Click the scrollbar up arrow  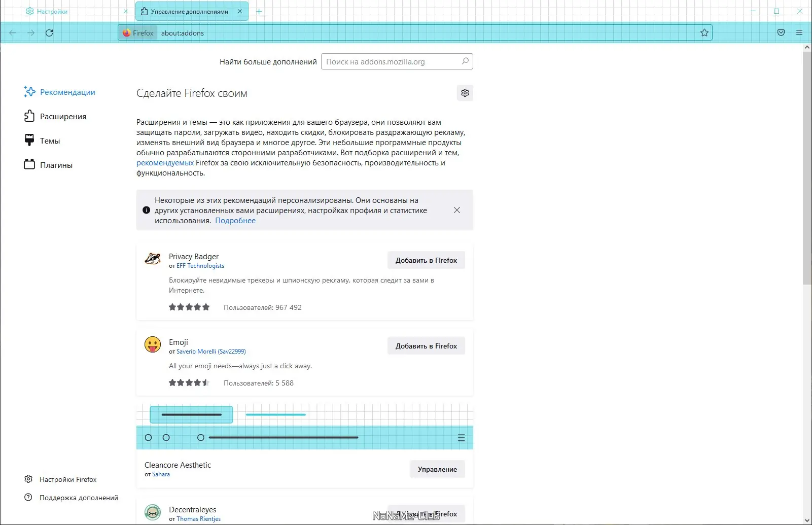tap(807, 47)
